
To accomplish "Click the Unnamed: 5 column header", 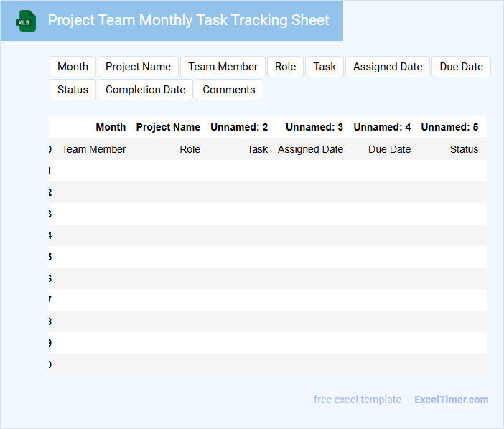I will pos(449,127).
